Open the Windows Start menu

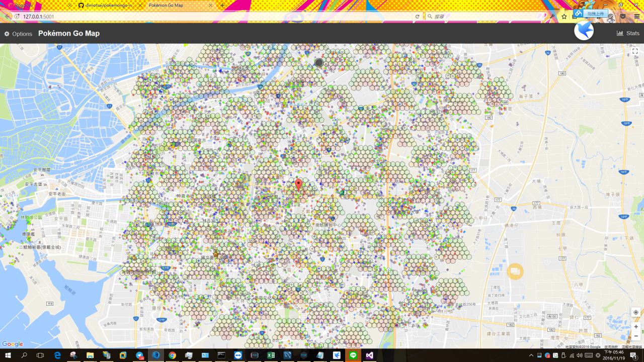[x=8, y=355]
